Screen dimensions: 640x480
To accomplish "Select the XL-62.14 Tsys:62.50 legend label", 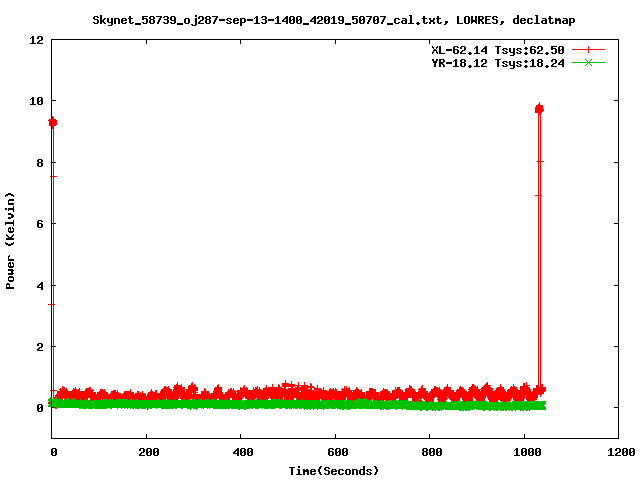I will [x=498, y=50].
